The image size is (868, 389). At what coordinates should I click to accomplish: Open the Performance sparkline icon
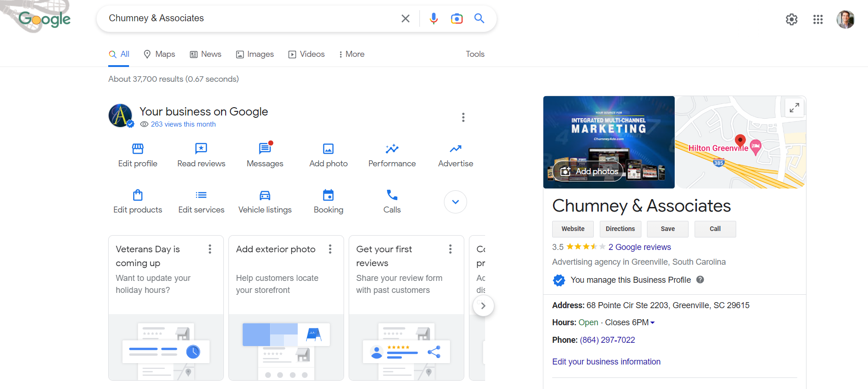click(392, 149)
